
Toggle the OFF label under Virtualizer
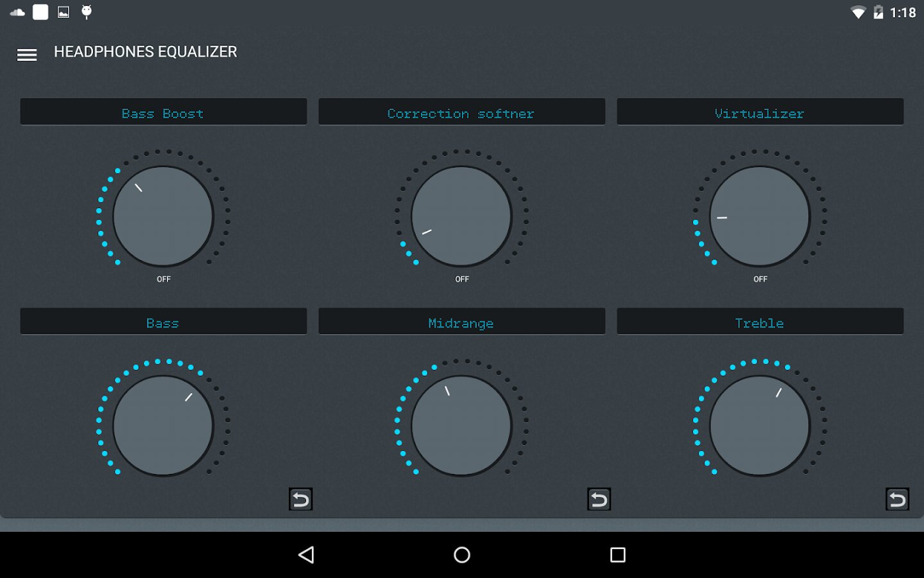[x=760, y=279]
